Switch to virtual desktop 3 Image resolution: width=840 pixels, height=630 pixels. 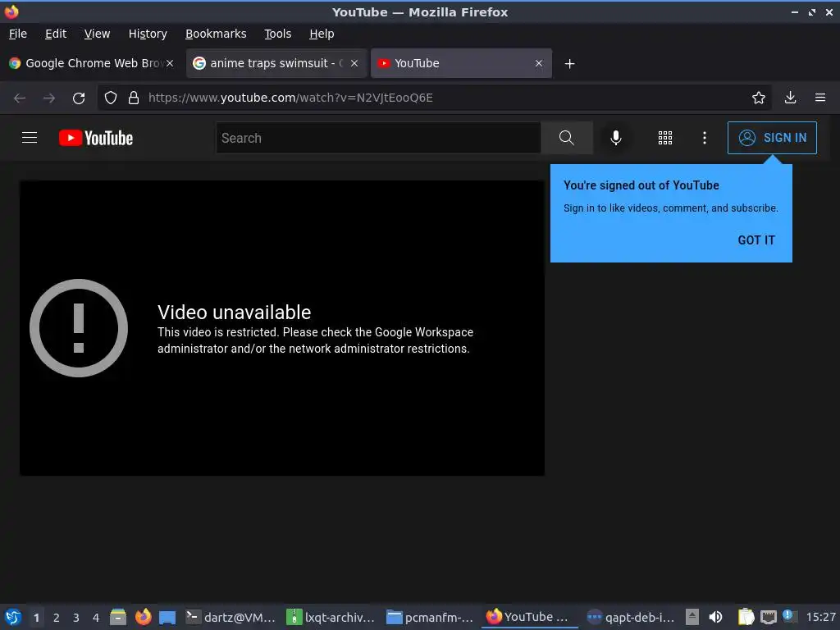click(76, 618)
